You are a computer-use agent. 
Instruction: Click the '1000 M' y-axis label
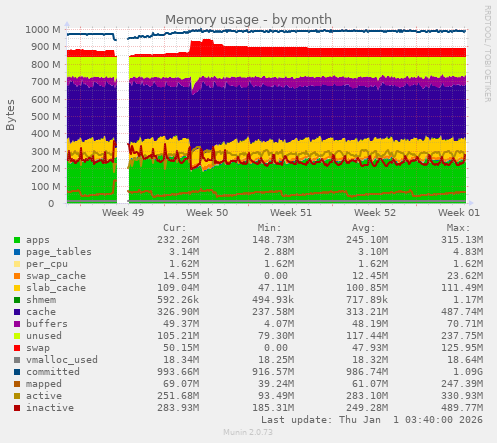[43, 30]
